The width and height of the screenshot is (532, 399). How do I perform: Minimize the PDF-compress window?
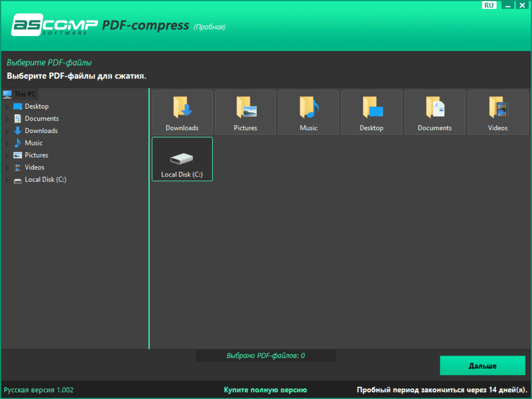tap(509, 5)
